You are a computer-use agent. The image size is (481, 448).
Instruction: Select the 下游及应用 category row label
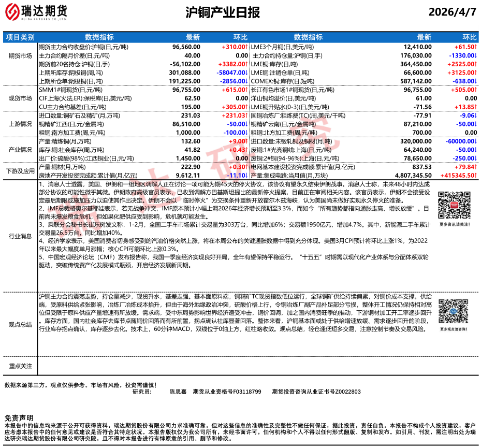(x=20, y=171)
